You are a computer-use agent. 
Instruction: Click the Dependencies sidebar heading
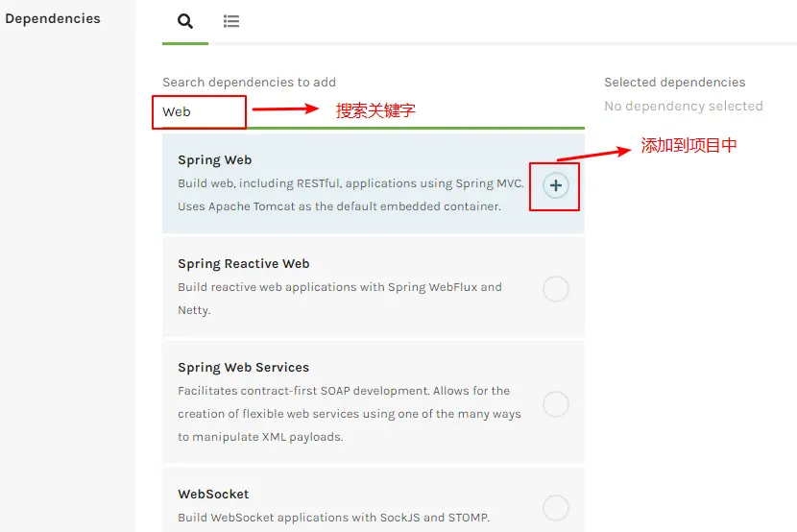pos(53,19)
